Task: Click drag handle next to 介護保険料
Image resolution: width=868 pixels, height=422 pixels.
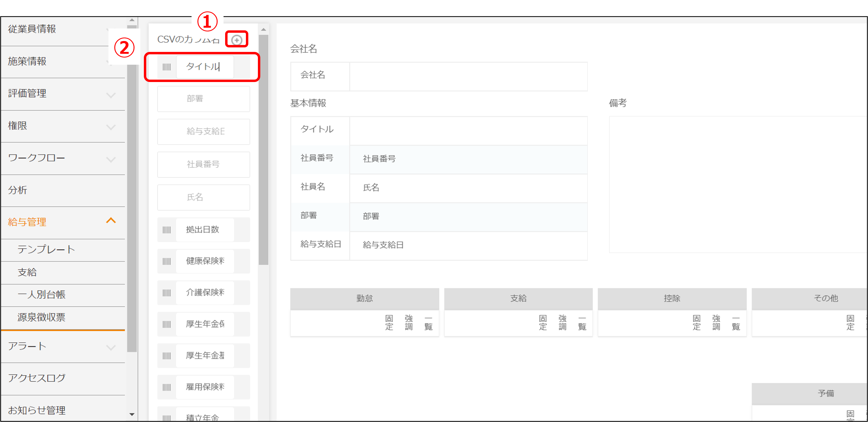Action: [167, 293]
